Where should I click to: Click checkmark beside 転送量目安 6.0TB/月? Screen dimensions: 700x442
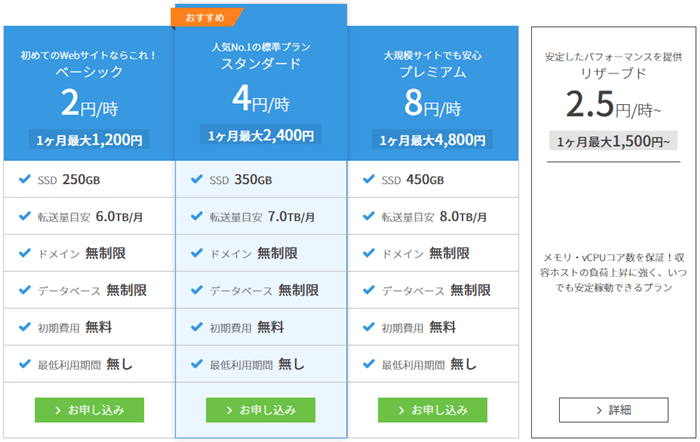pyautogui.click(x=25, y=216)
